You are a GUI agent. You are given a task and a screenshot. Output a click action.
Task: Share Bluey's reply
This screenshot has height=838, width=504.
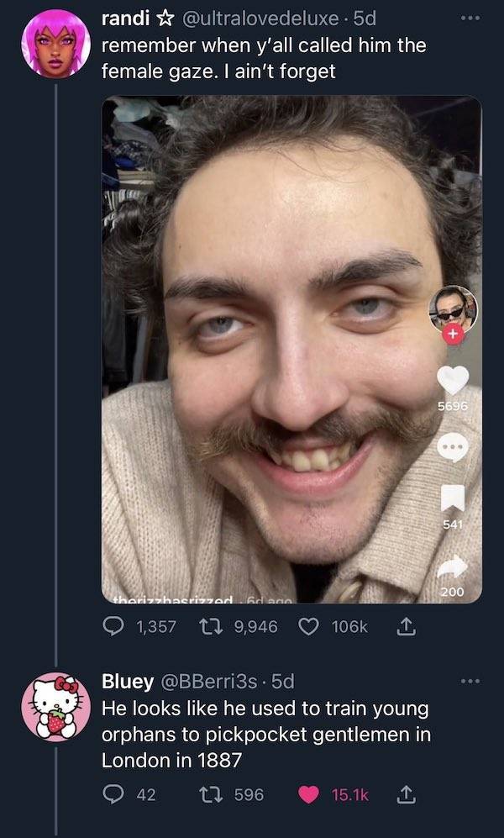coord(407,793)
